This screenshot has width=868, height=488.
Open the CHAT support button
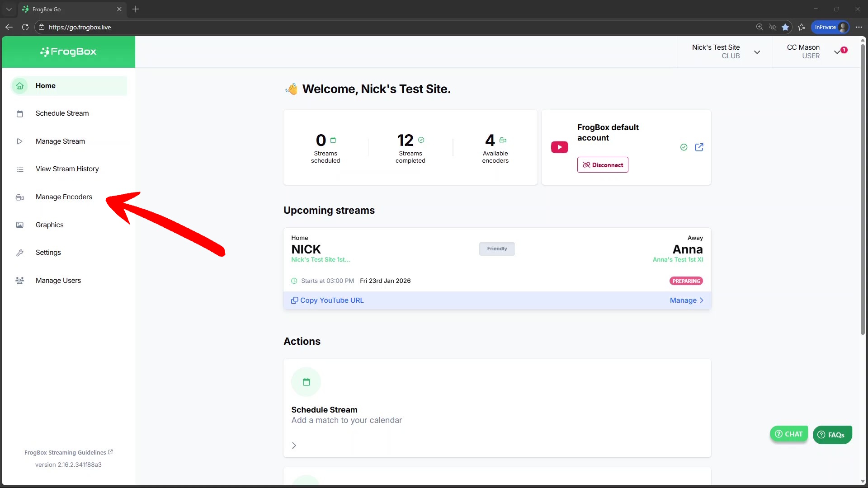[788, 434]
